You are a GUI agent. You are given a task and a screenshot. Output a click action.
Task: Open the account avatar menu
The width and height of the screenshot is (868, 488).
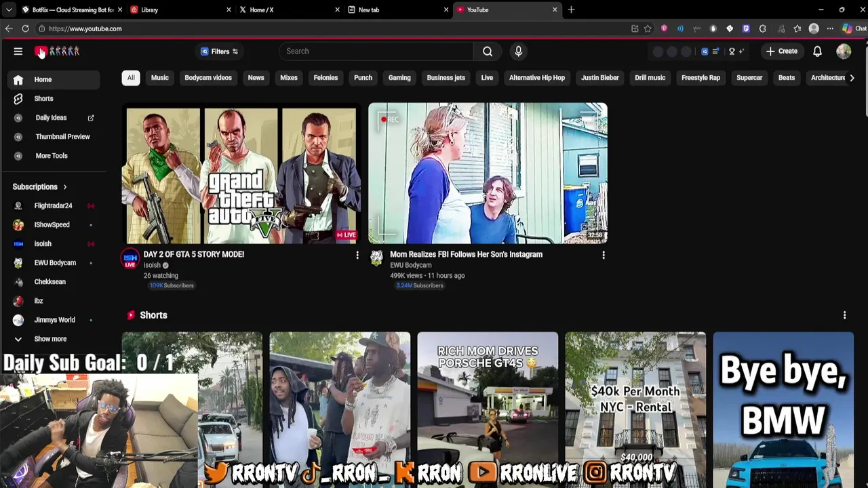[844, 52]
